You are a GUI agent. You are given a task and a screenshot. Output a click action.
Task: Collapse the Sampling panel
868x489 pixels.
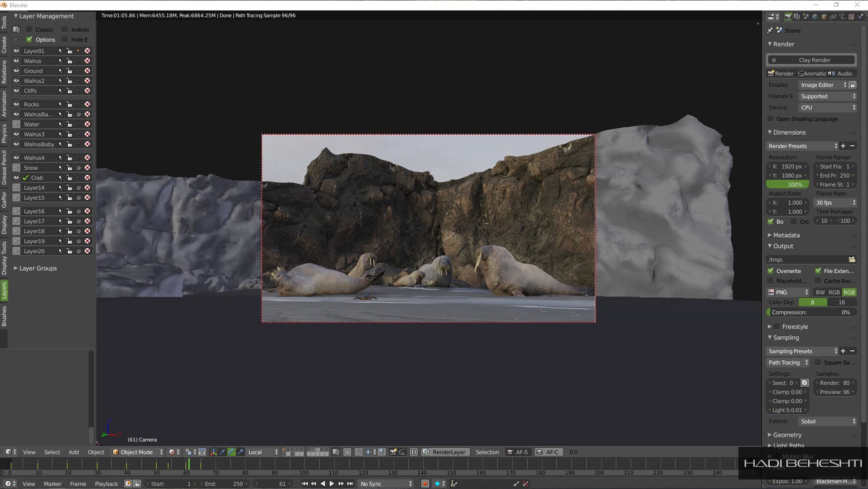point(770,338)
